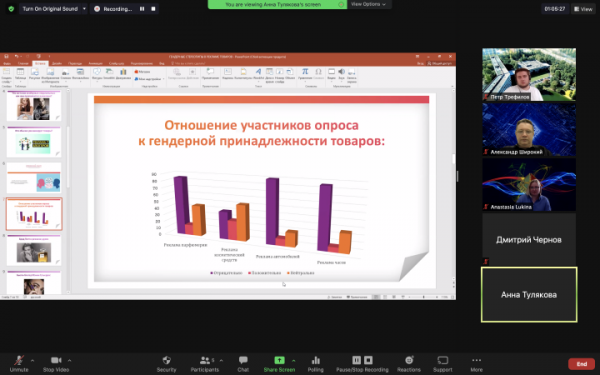Image resolution: width=600 pixels, height=375 pixels.
Task: Open View Options dropdown
Action: click(368, 4)
